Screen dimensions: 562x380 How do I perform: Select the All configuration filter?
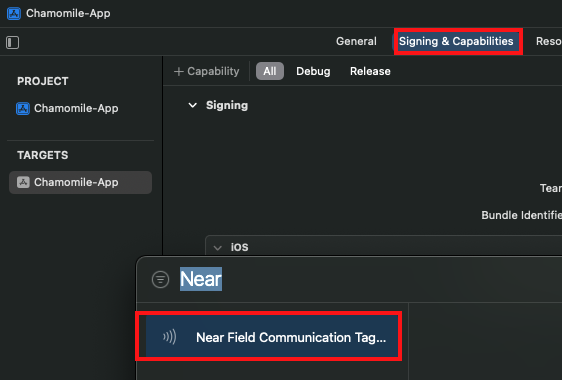(270, 71)
